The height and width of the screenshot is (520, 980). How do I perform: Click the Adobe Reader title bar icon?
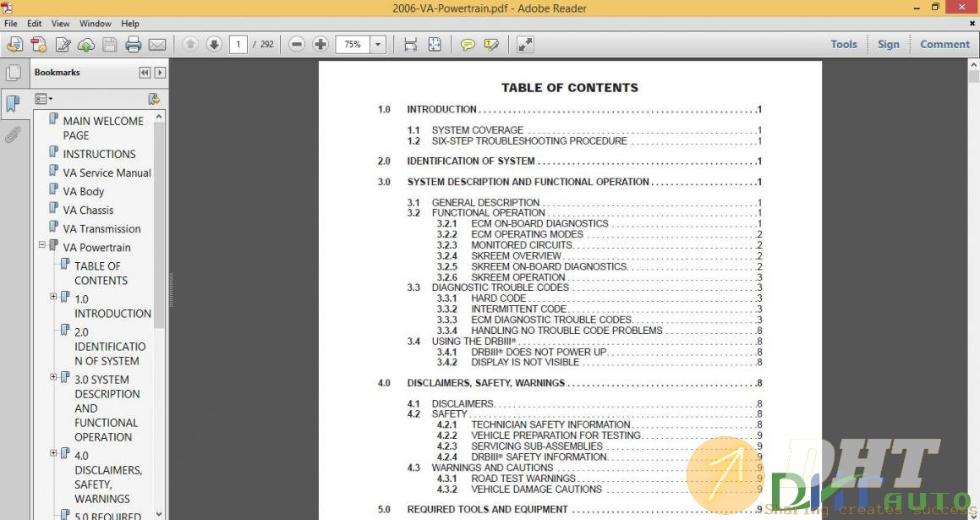pyautogui.click(x=6, y=8)
